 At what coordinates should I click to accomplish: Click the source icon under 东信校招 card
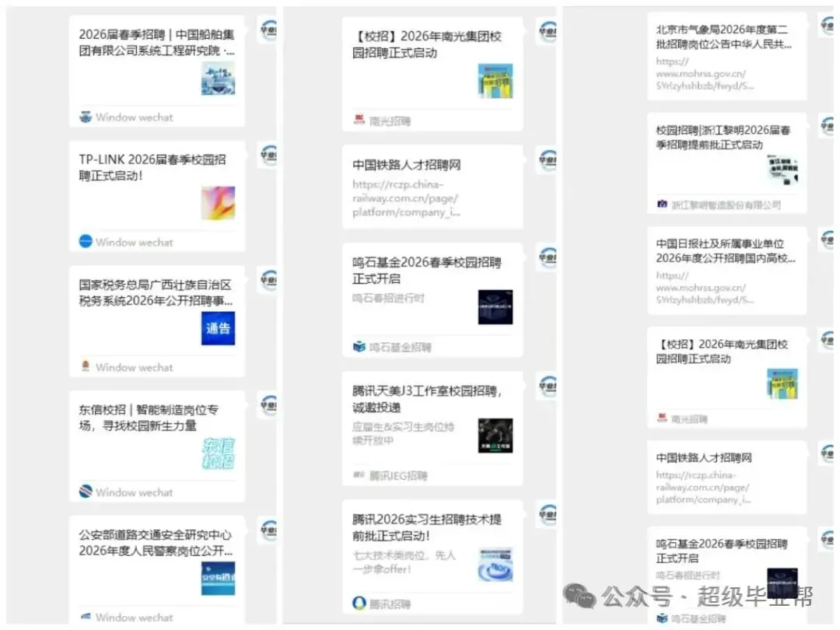(86, 492)
